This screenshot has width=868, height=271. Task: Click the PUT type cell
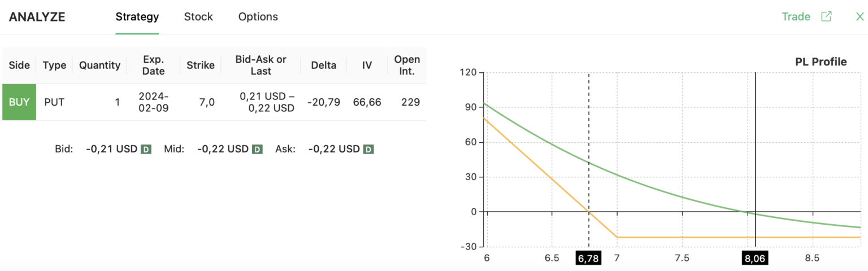[x=54, y=102]
